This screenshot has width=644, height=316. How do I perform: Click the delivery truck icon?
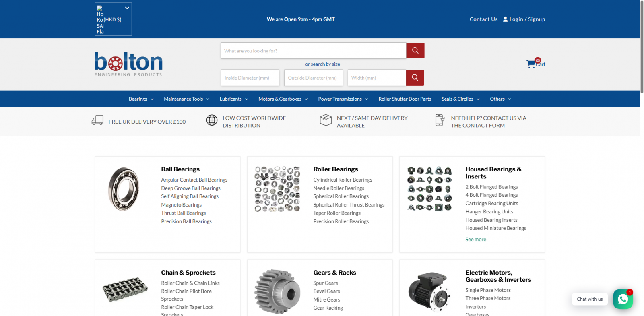[97, 120]
